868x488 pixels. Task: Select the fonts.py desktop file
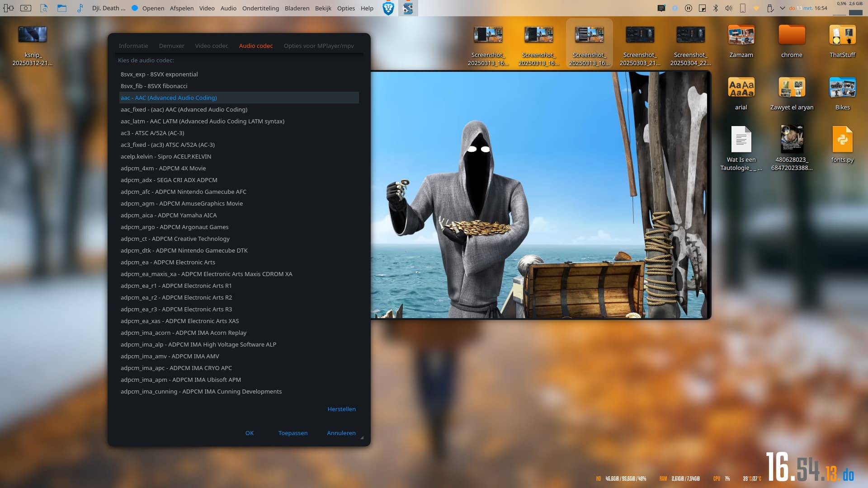(842, 145)
